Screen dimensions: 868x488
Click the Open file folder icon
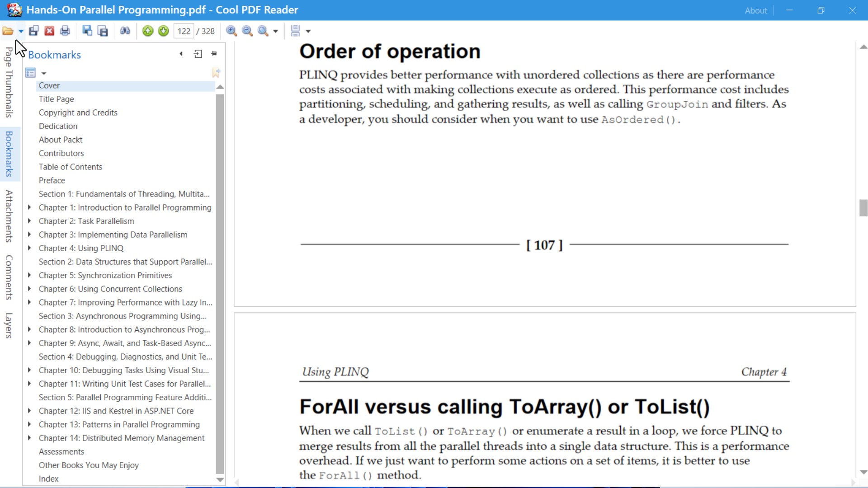point(8,31)
